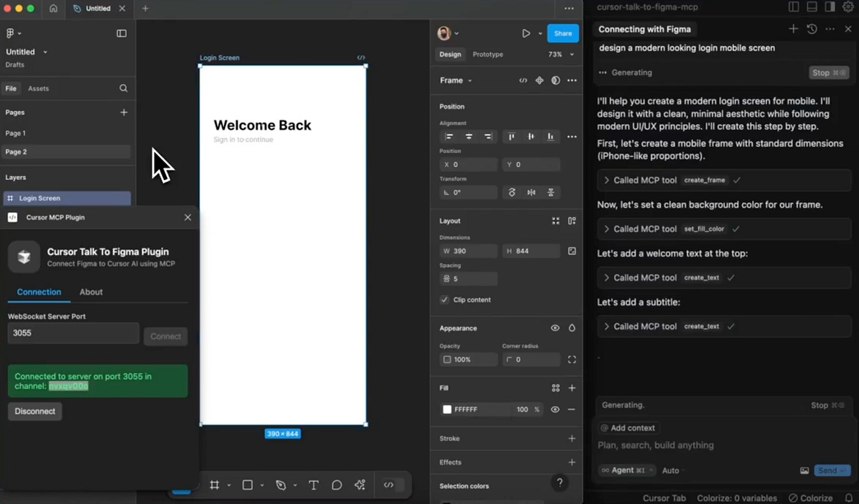This screenshot has width=859, height=504.
Task: Align horizontal centers icon
Action: (469, 137)
